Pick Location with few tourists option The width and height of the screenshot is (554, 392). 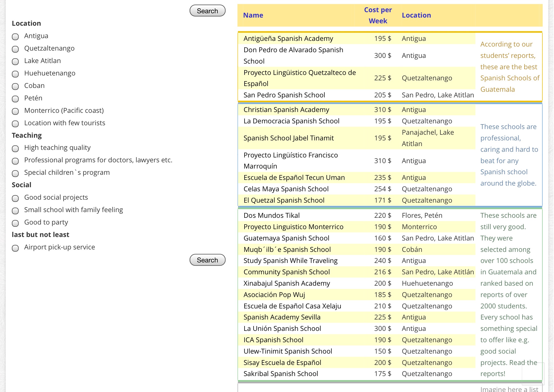15,124
